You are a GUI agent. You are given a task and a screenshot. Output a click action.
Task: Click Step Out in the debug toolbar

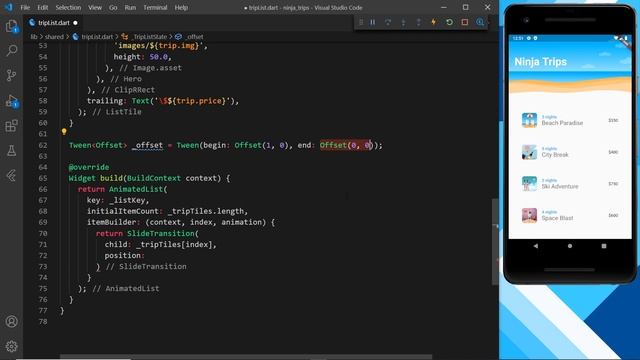418,22
